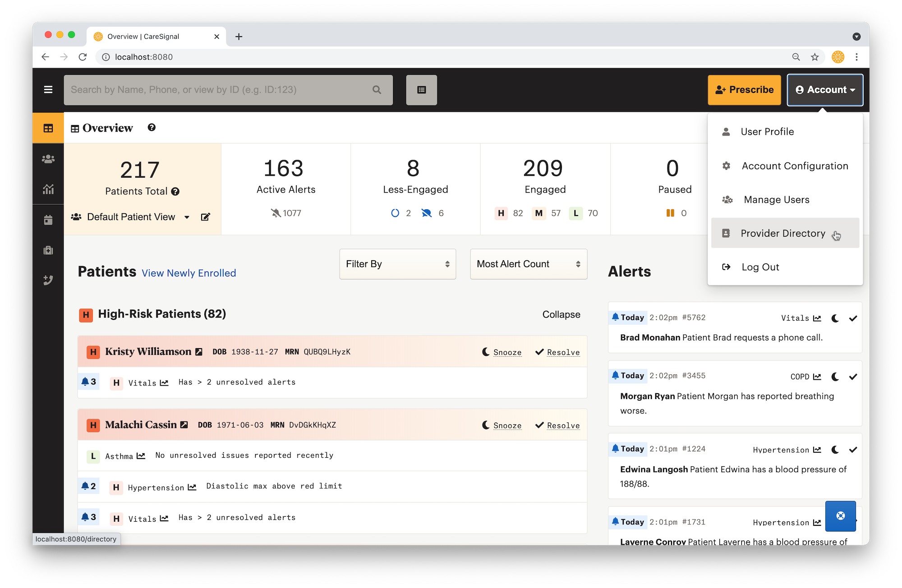
Task: Snooze alert #3455 with moon icon
Action: tap(835, 377)
